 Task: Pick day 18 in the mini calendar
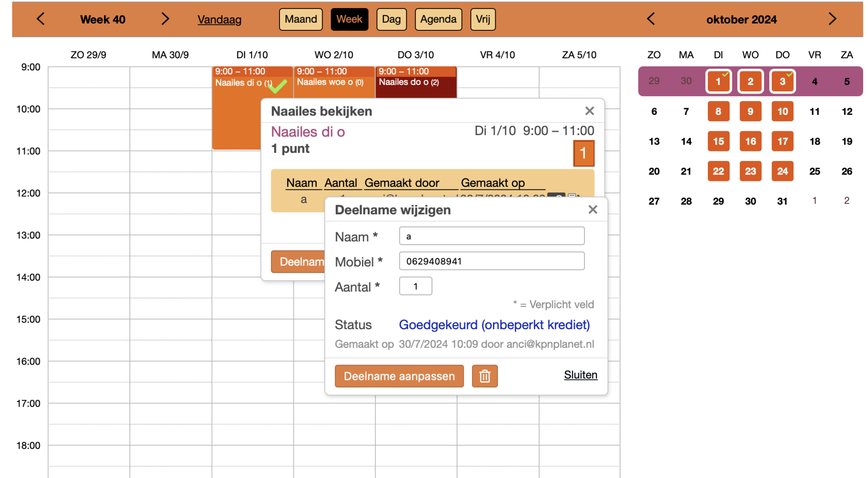(815, 142)
